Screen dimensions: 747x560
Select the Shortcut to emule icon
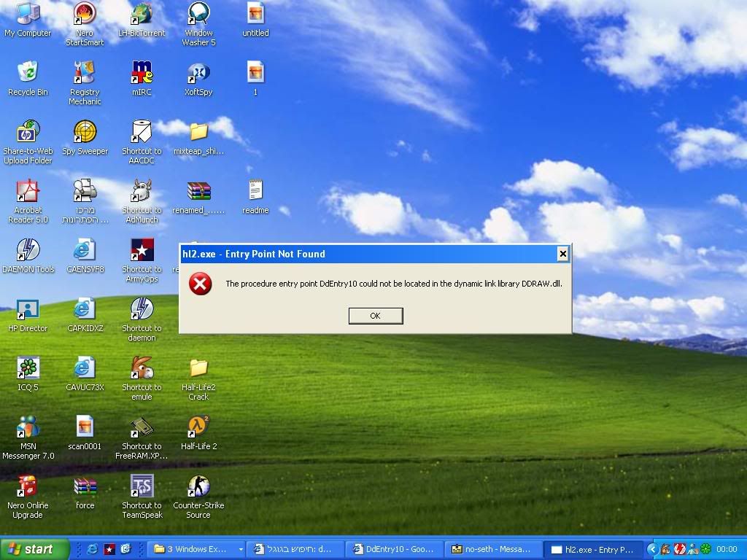point(142,378)
